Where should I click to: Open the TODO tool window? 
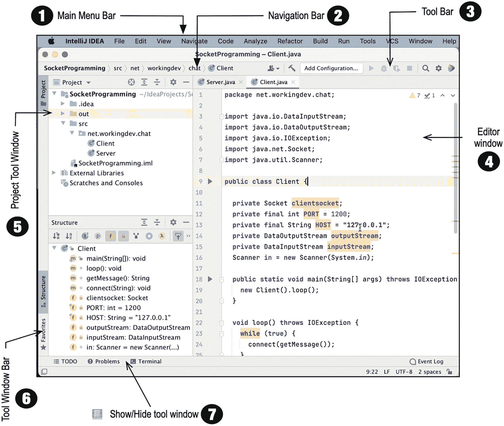coord(65,361)
